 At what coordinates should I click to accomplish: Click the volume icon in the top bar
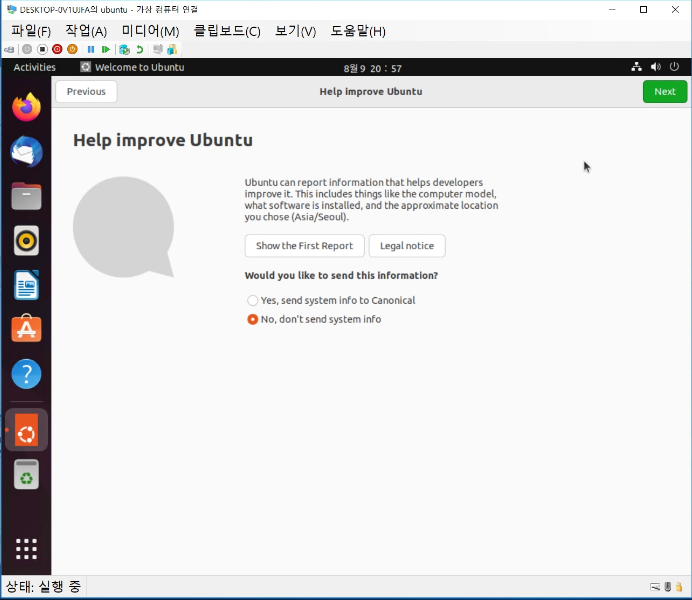point(656,67)
